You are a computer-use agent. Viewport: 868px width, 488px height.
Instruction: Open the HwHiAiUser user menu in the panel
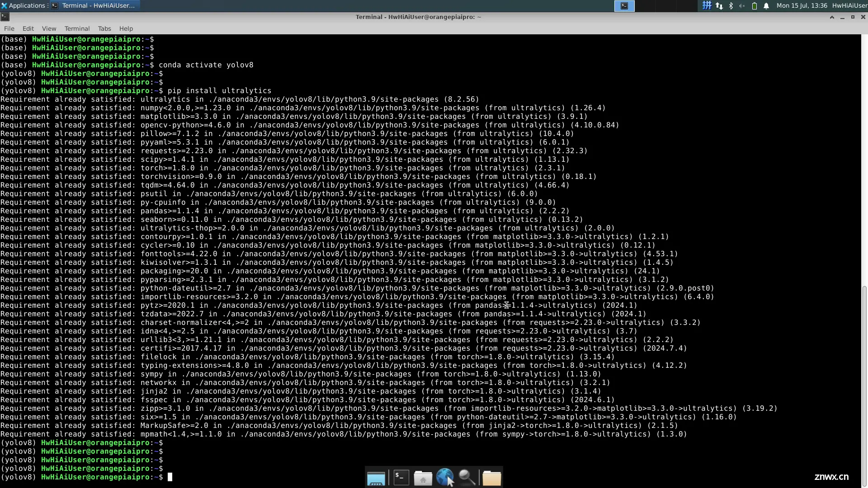pyautogui.click(x=849, y=5)
